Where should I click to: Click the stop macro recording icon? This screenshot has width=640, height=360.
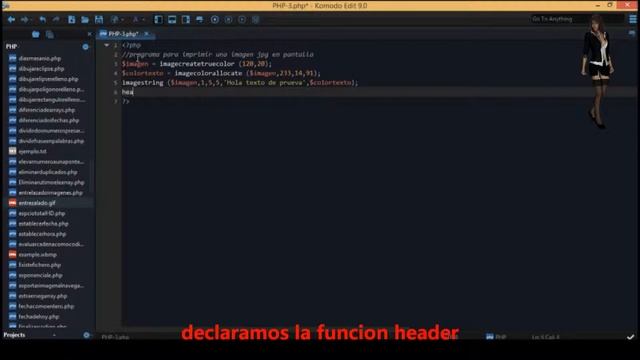tap(229, 20)
